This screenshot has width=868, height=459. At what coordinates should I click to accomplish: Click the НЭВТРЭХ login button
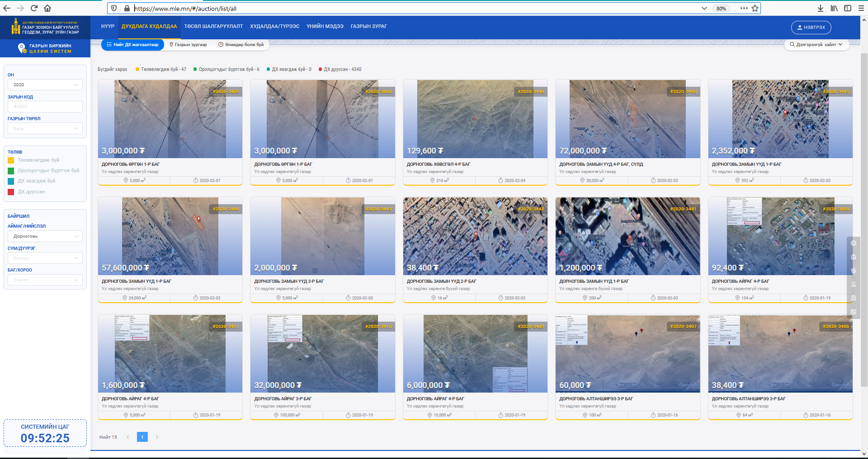click(811, 28)
